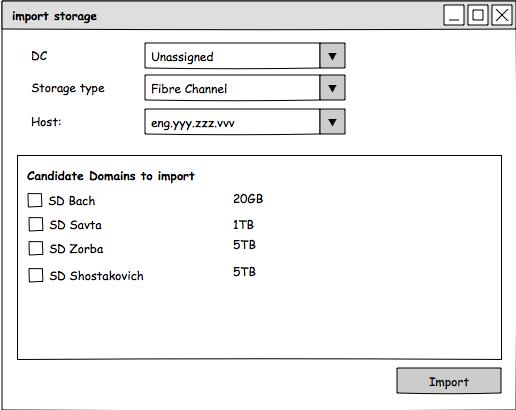The width and height of the screenshot is (516, 410).
Task: Click the eng.yyy.zzz.vvv host field
Action: (232, 122)
